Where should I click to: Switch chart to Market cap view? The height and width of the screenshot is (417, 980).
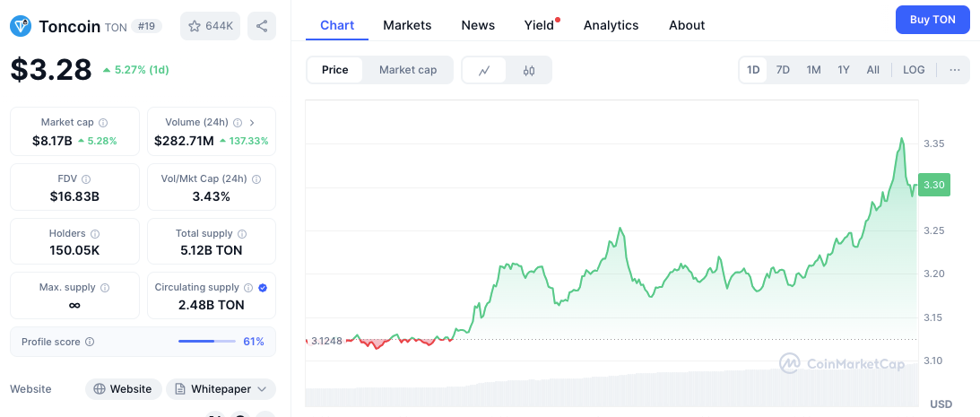pyautogui.click(x=408, y=70)
